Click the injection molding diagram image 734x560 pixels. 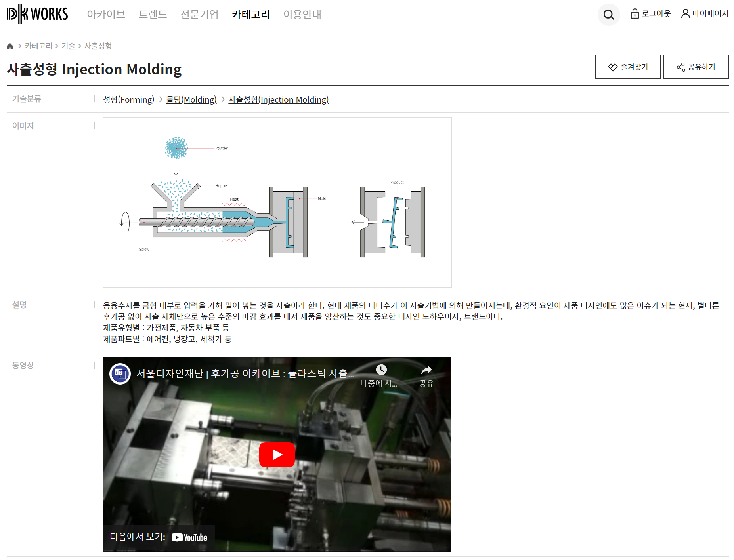click(x=277, y=202)
